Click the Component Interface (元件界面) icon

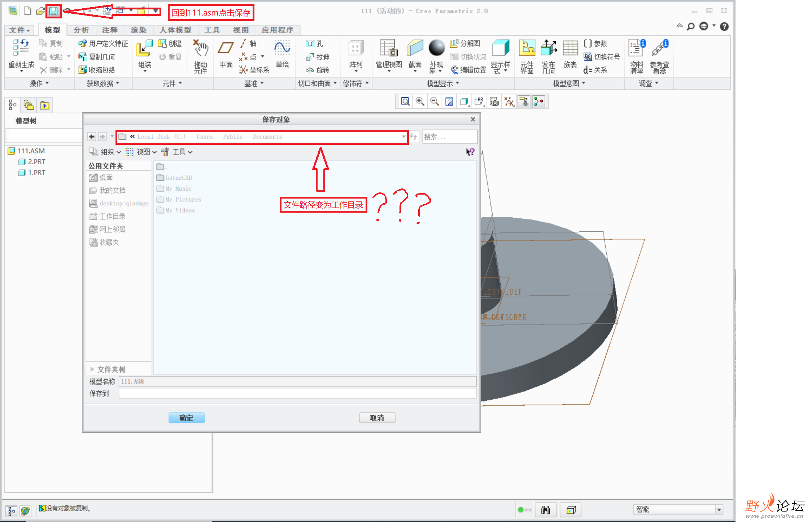(x=527, y=48)
